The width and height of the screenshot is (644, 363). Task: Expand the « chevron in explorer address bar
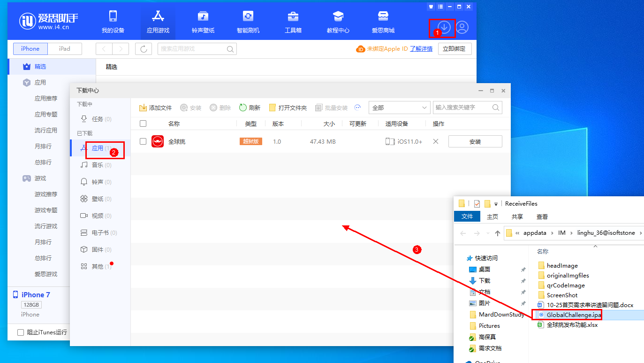pos(517,233)
